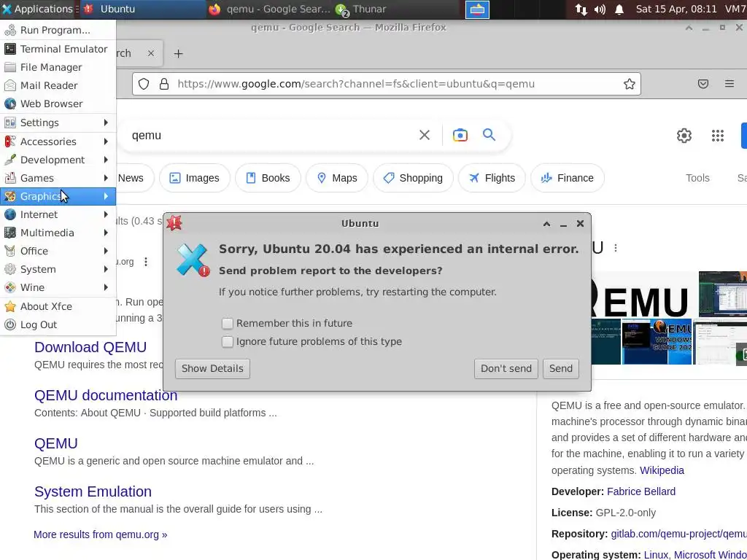Open the notifications bell in panel
This screenshot has height=560, width=747.
(x=619, y=9)
